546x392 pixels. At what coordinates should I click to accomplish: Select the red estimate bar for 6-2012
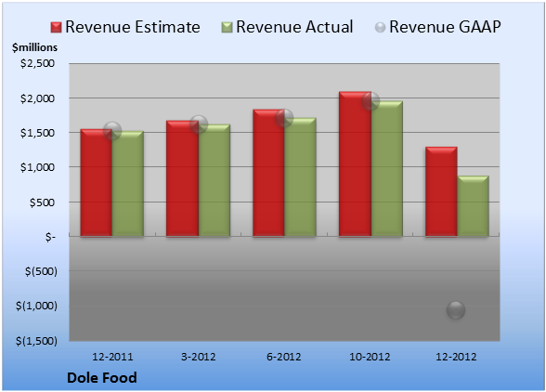268,173
